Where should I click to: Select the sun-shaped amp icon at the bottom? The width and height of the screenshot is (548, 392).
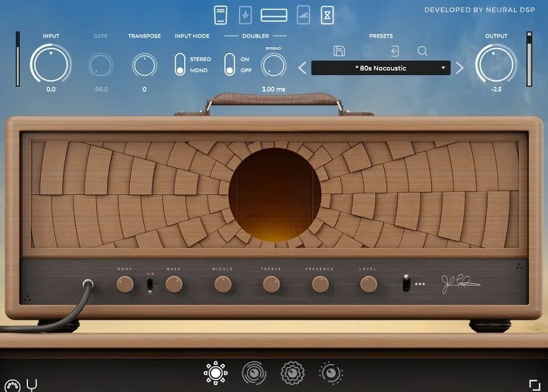pos(215,373)
